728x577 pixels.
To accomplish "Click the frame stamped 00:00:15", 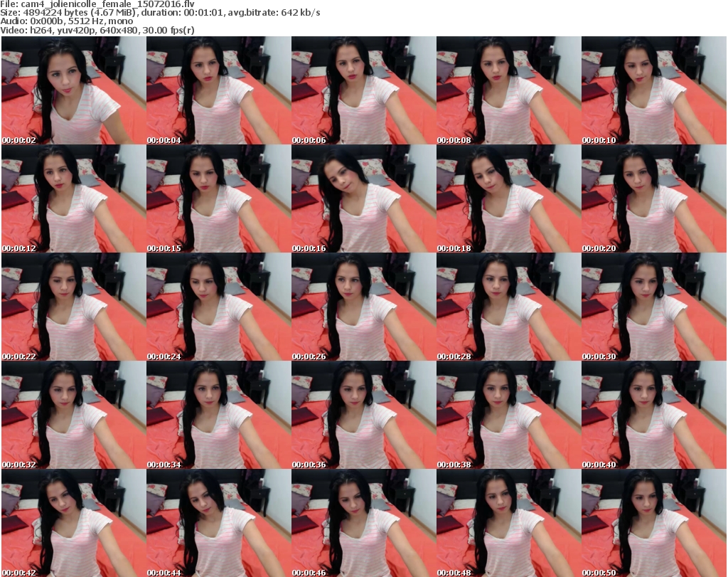I will coord(219,198).
